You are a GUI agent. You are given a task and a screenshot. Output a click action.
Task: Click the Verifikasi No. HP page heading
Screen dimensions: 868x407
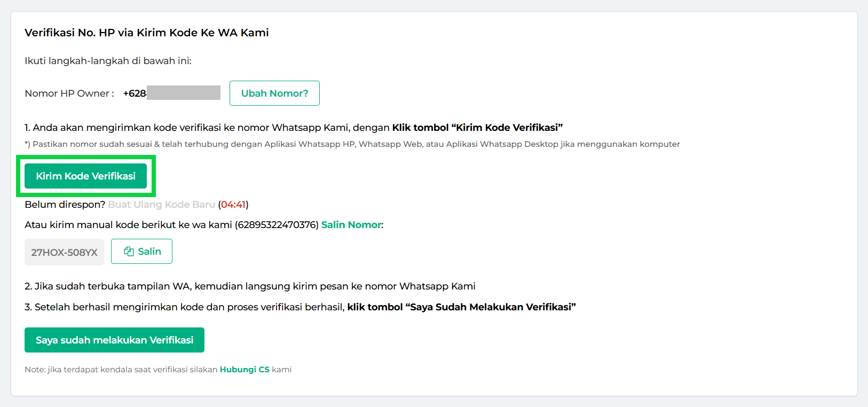(146, 33)
